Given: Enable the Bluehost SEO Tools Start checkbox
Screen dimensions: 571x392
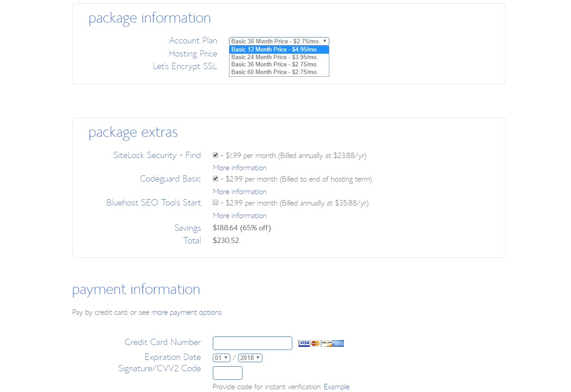Looking at the screenshot, I should tap(215, 202).
